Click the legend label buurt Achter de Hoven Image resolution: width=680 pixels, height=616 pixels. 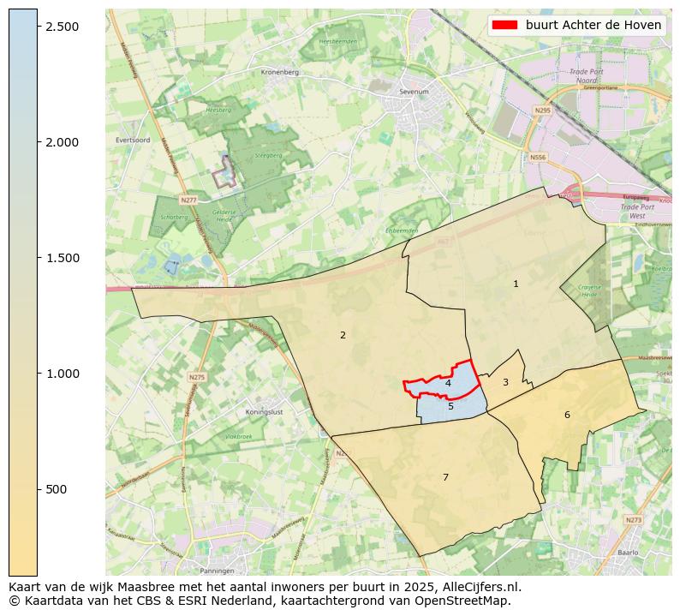pos(593,26)
